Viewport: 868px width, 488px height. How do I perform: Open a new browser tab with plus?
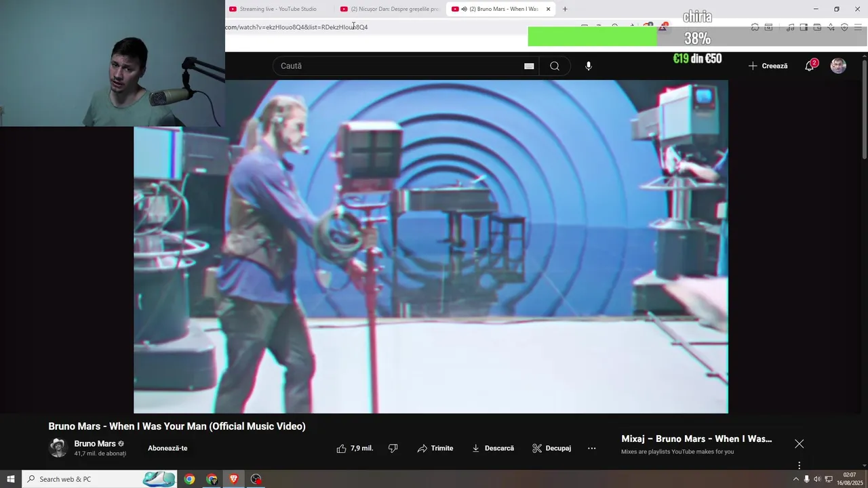click(565, 9)
